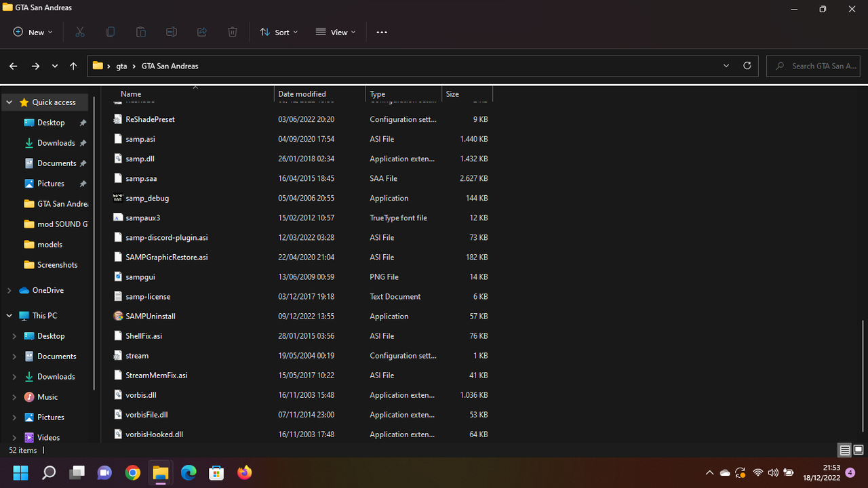
Task: Switch to details view toggle
Action: pos(845,450)
